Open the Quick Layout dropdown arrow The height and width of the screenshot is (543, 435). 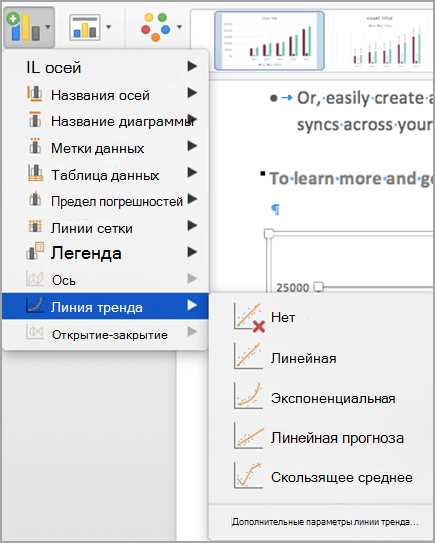[x=109, y=27]
